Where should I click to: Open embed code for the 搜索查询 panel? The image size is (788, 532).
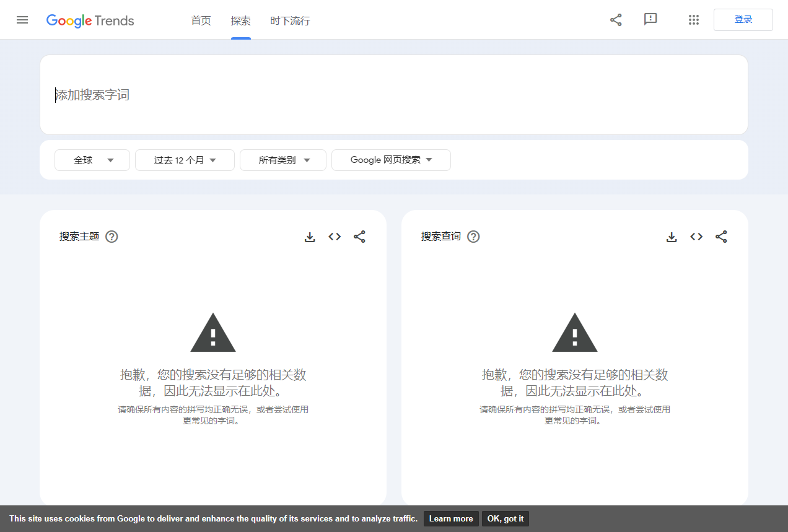tap(696, 237)
